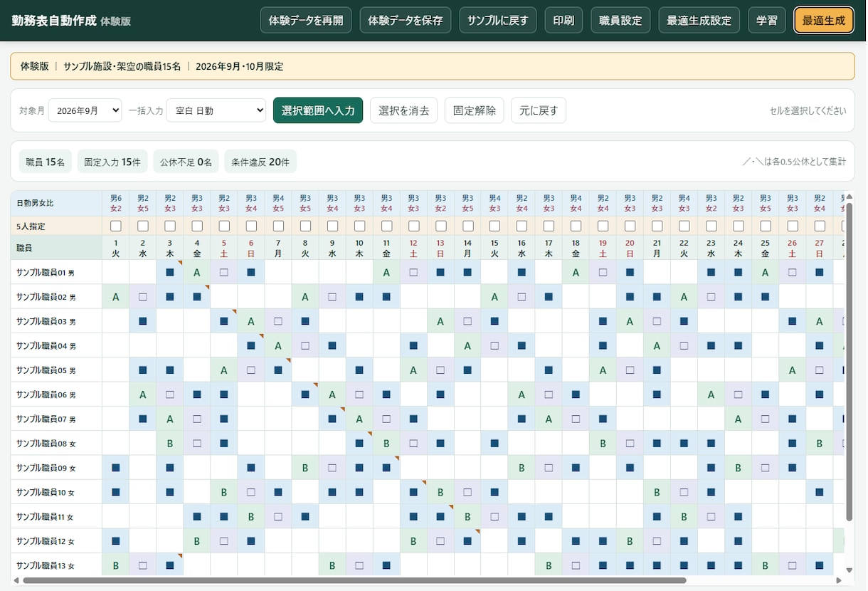This screenshot has width=868, height=591.
Task: Click the 印刷 button
Action: click(563, 21)
